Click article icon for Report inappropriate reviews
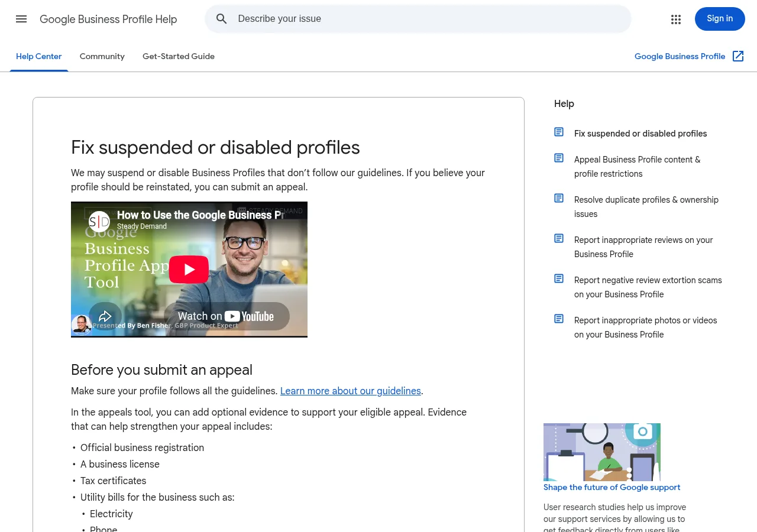The image size is (757, 532). click(x=559, y=238)
